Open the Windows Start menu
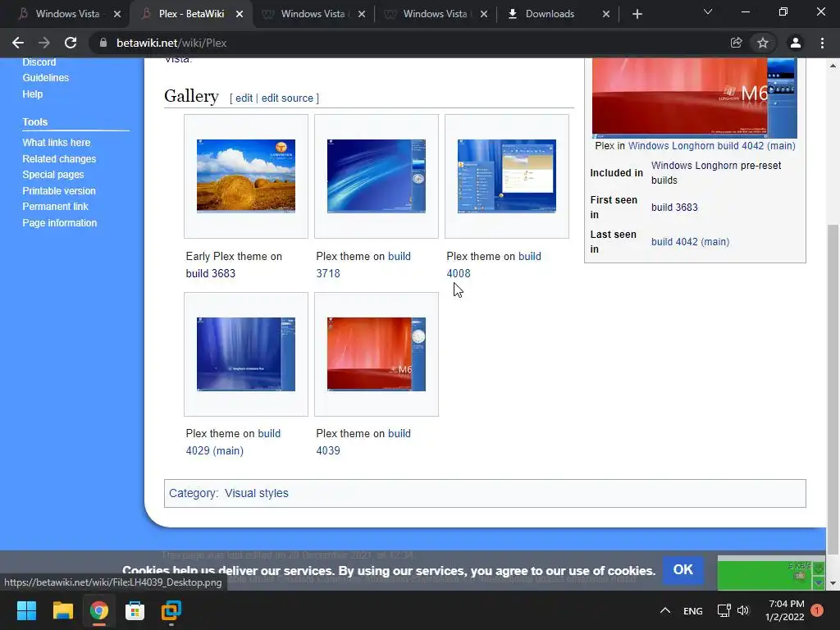The width and height of the screenshot is (840, 630). click(26, 610)
